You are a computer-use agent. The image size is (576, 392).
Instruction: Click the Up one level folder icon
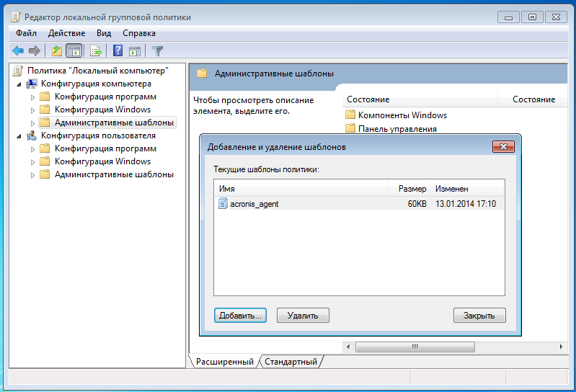[x=56, y=50]
